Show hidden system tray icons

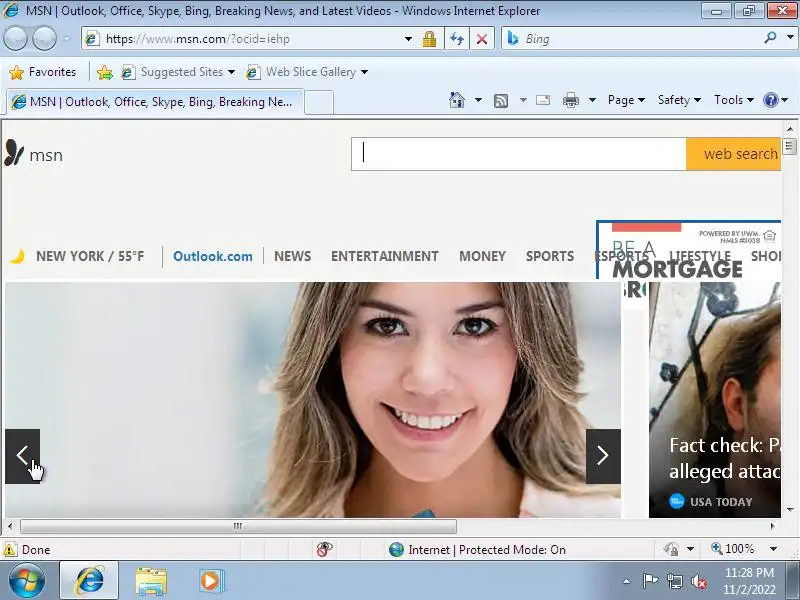tap(627, 581)
